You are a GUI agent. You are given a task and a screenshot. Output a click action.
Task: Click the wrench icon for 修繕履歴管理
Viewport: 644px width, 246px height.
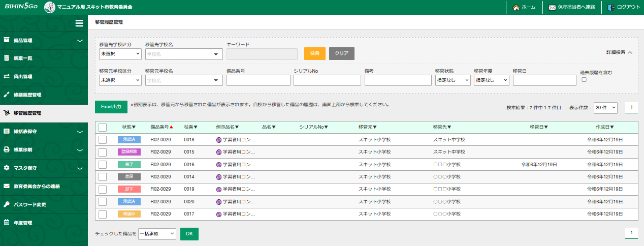click(7, 95)
